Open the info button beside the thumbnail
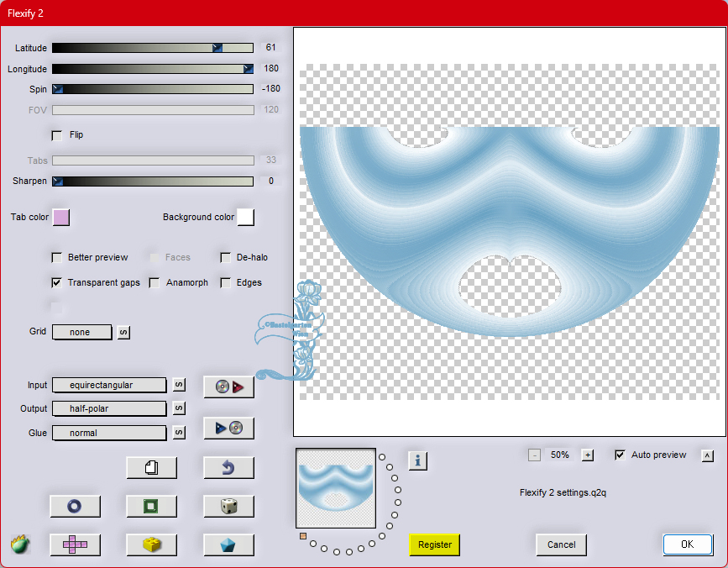728x568 pixels. point(418,460)
